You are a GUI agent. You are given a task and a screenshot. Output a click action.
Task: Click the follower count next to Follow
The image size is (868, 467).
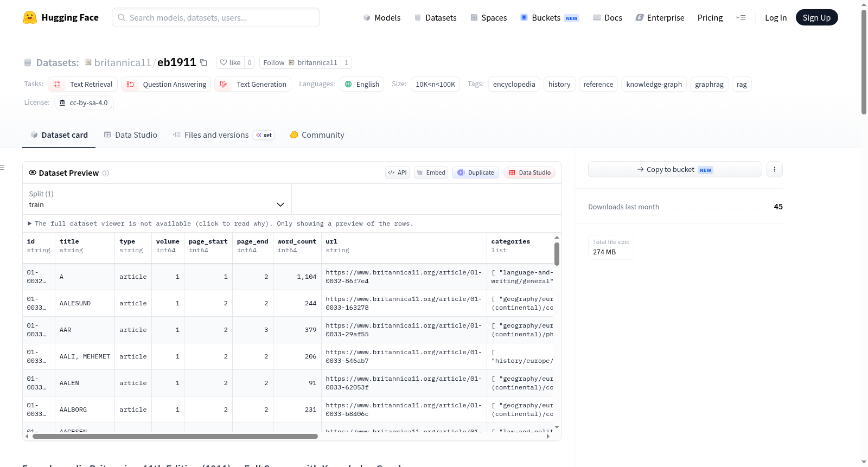346,62
